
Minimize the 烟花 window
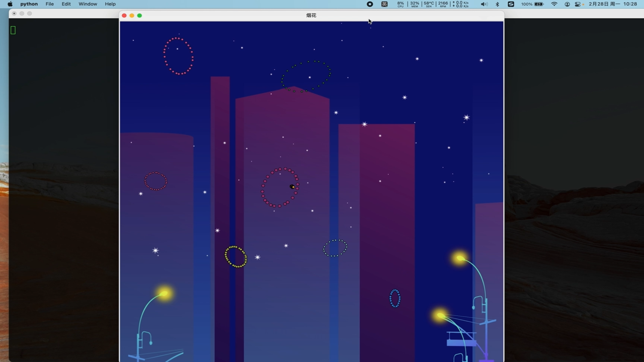coord(132,15)
